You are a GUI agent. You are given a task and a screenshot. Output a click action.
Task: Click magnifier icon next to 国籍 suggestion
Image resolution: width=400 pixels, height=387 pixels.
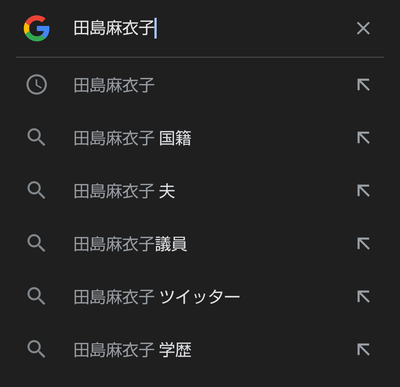(36, 138)
